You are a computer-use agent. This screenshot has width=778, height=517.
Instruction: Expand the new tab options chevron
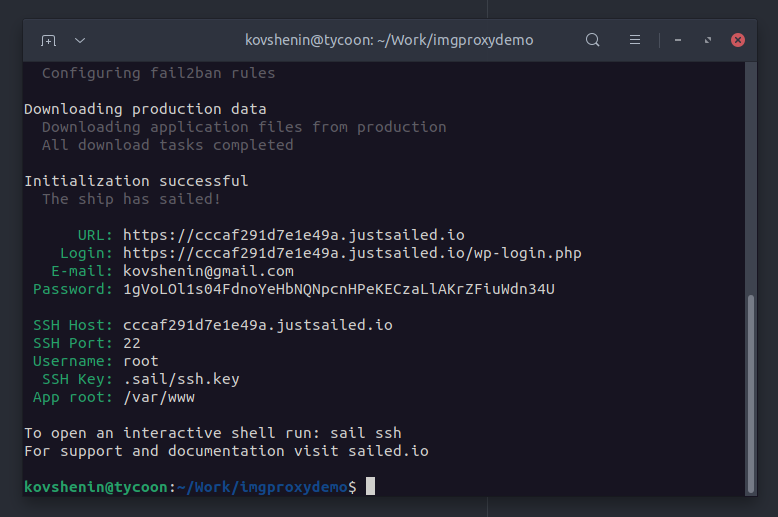80,40
